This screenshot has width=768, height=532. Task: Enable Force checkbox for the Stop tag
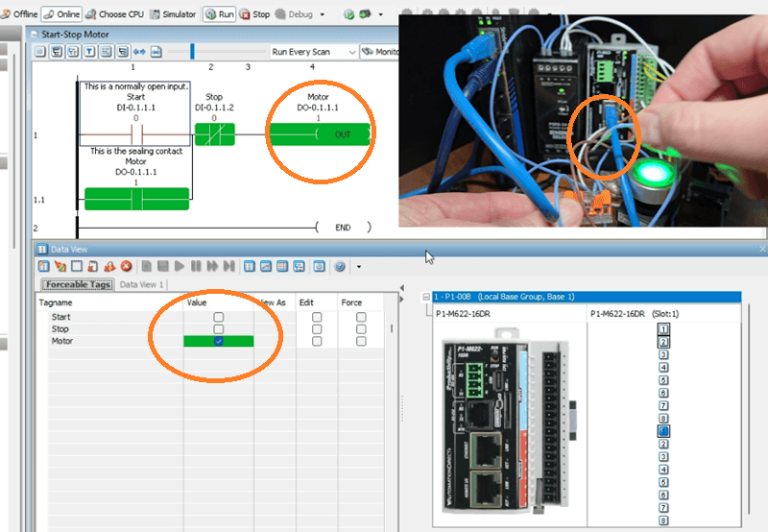(361, 328)
